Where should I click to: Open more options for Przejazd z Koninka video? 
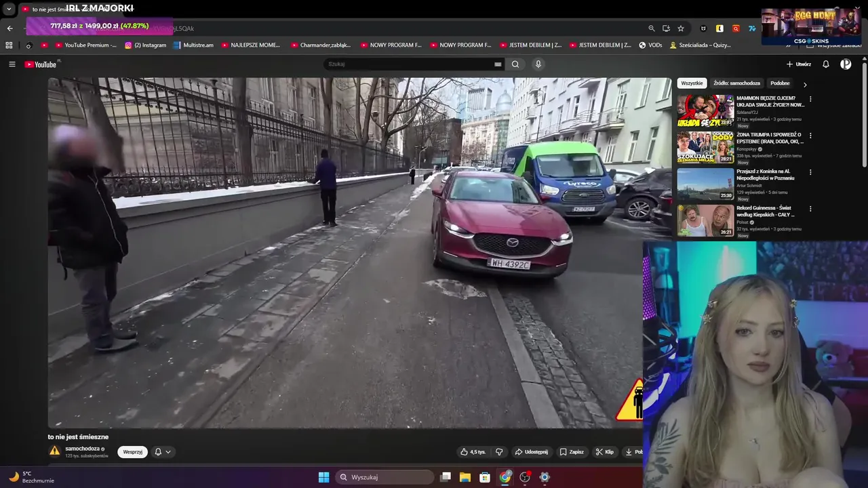point(810,172)
